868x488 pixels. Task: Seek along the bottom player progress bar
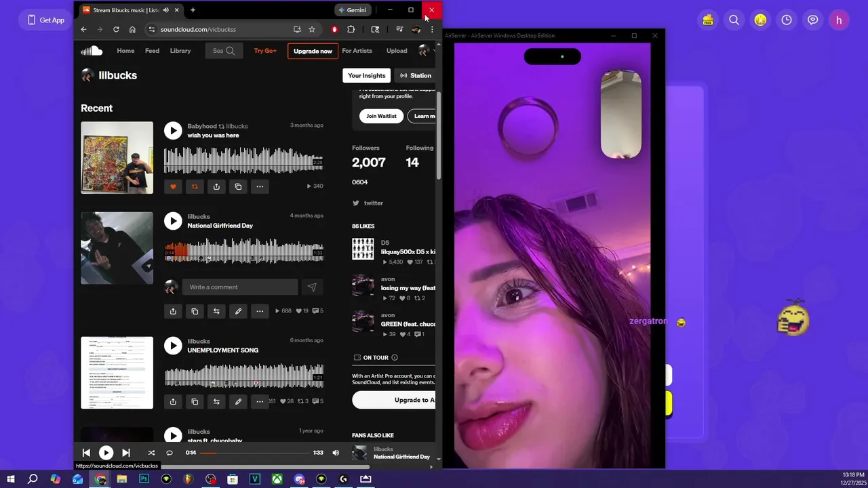click(254, 453)
